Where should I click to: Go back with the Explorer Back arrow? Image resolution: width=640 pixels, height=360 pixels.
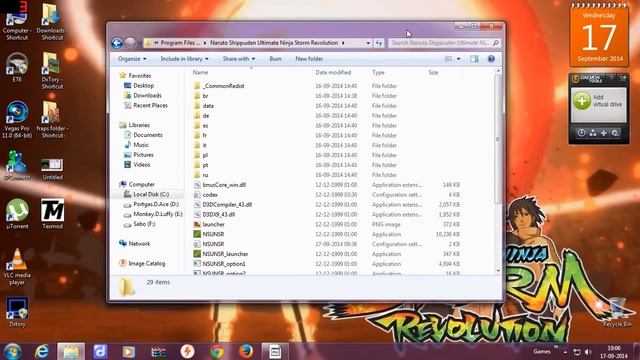click(117, 43)
